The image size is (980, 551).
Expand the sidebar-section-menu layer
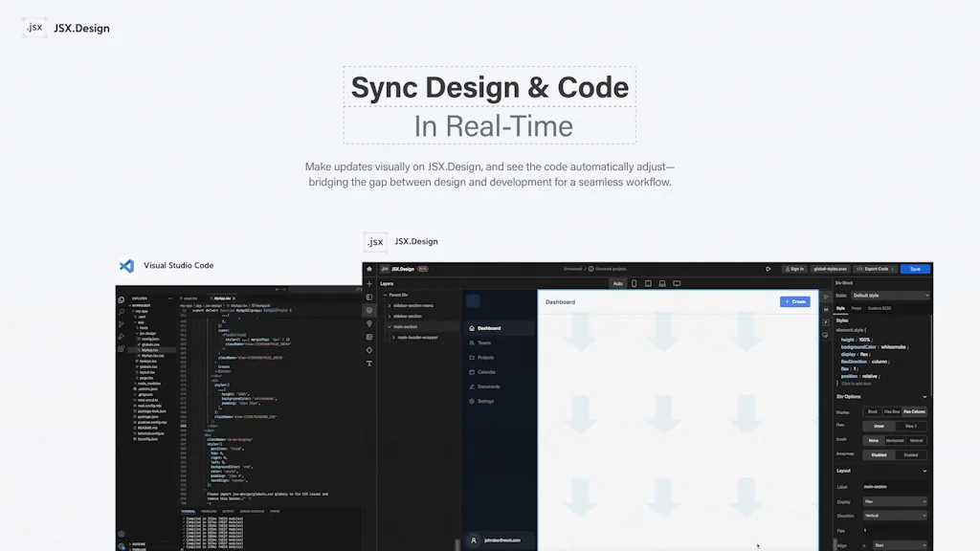point(390,305)
